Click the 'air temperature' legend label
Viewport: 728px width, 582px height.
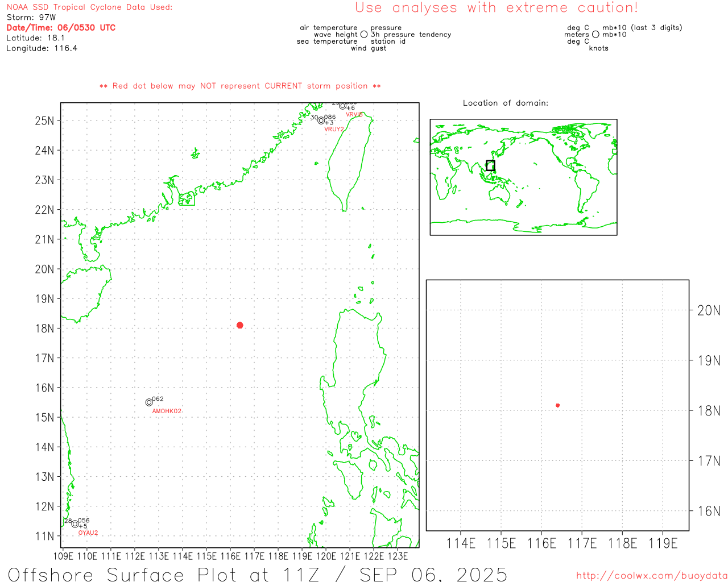(329, 28)
